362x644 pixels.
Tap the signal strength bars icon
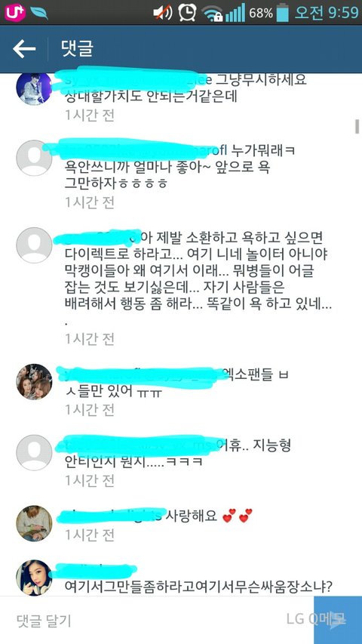[235, 13]
